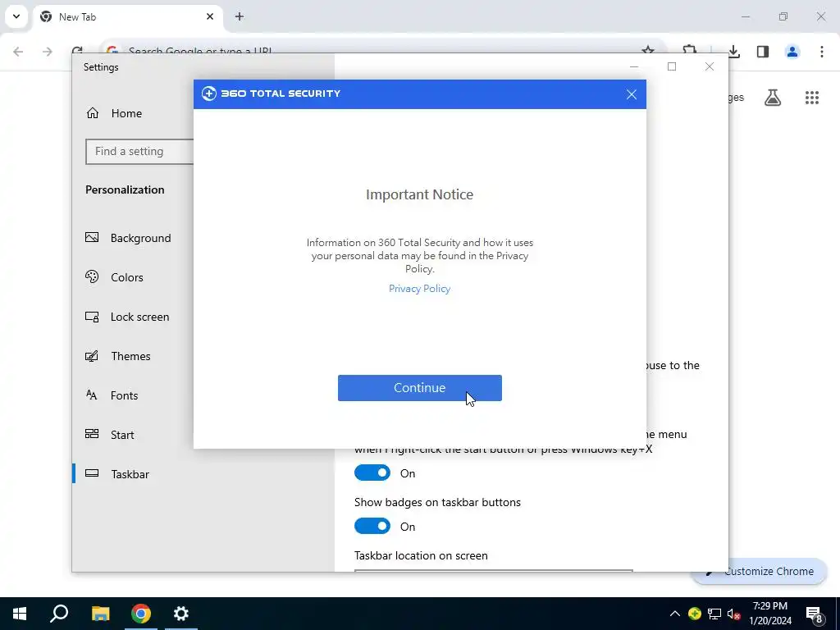The width and height of the screenshot is (840, 630).
Task: Open network icon in system tray
Action: [x=714, y=614]
